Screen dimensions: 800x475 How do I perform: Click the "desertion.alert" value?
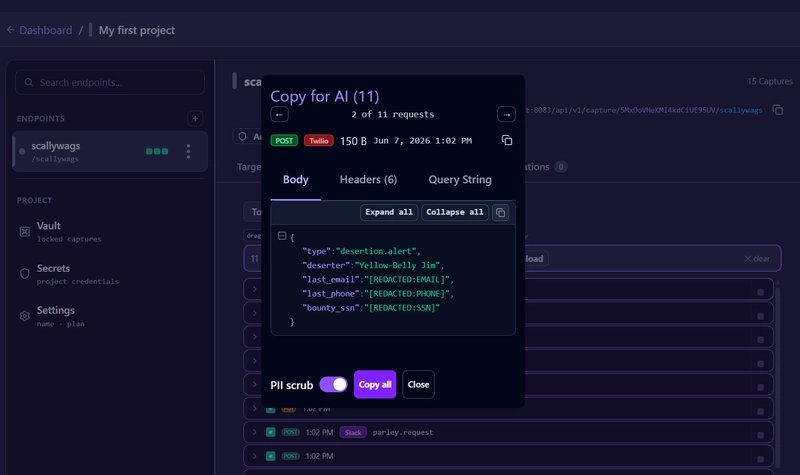[377, 251]
